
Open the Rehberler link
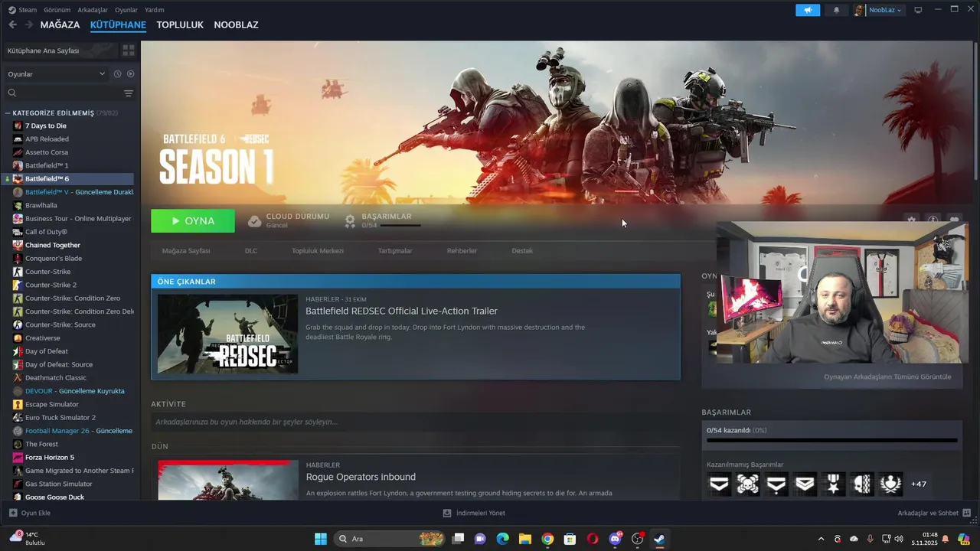pos(462,251)
